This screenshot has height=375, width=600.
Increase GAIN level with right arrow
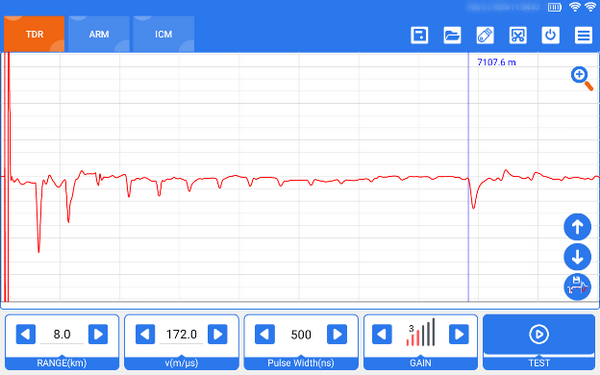pyautogui.click(x=459, y=334)
